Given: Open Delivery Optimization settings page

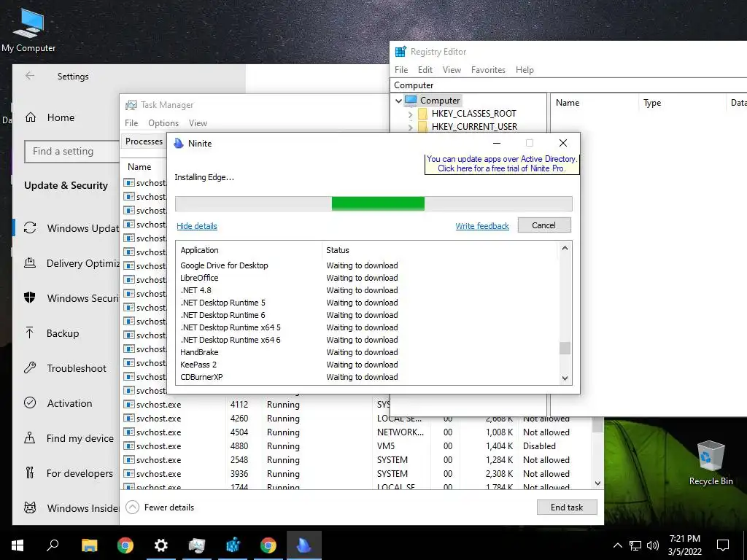Looking at the screenshot, I should click(71, 263).
